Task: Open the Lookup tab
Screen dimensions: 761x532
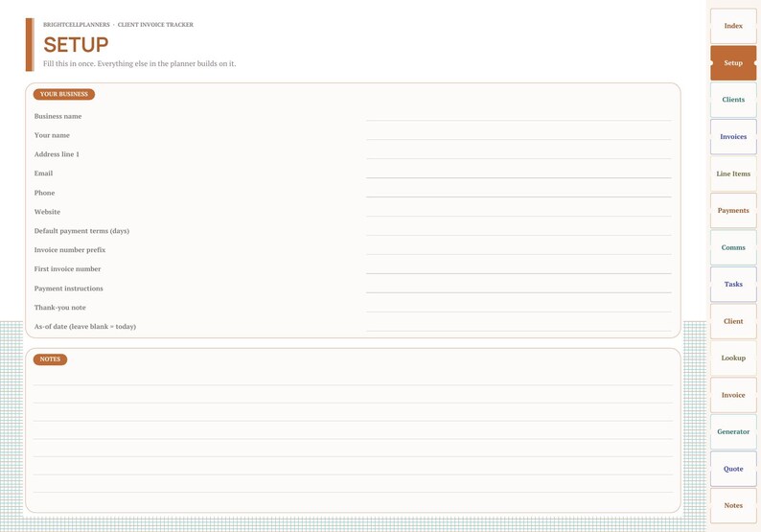Action: pyautogui.click(x=733, y=359)
